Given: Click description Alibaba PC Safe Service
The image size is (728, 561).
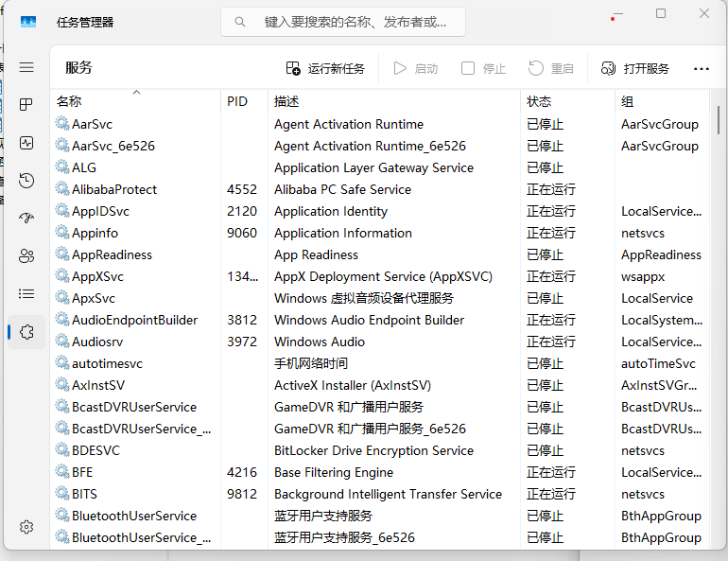Looking at the screenshot, I should [x=342, y=189].
